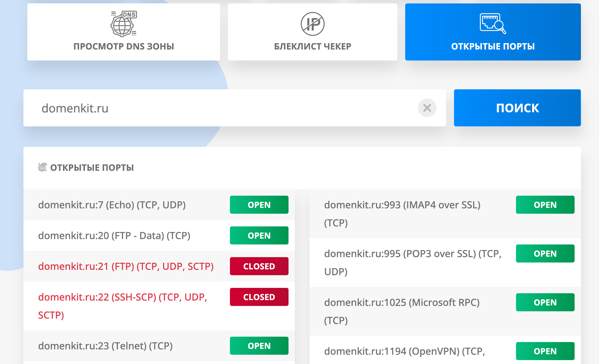
Task: Click CLOSED badge for port 21 FTP
Action: point(259,266)
